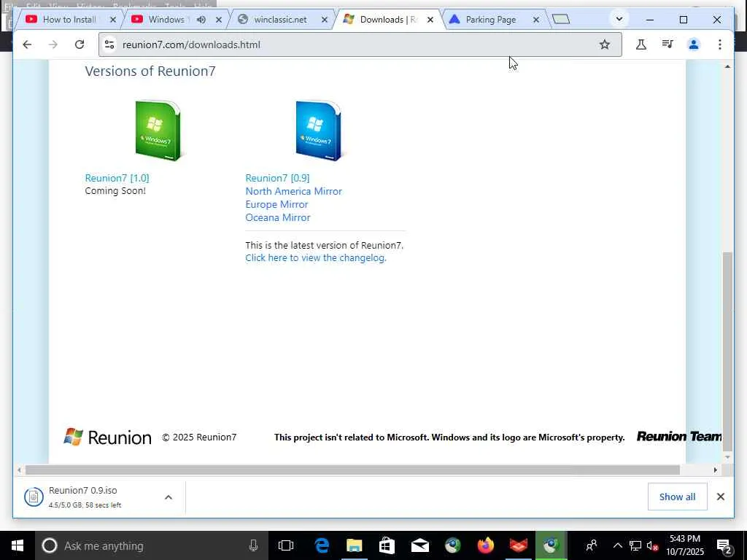
Task: Click here to view the changelog
Action: tap(315, 257)
